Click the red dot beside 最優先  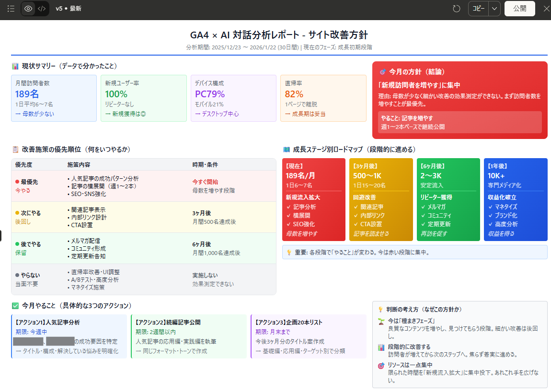coord(17,182)
